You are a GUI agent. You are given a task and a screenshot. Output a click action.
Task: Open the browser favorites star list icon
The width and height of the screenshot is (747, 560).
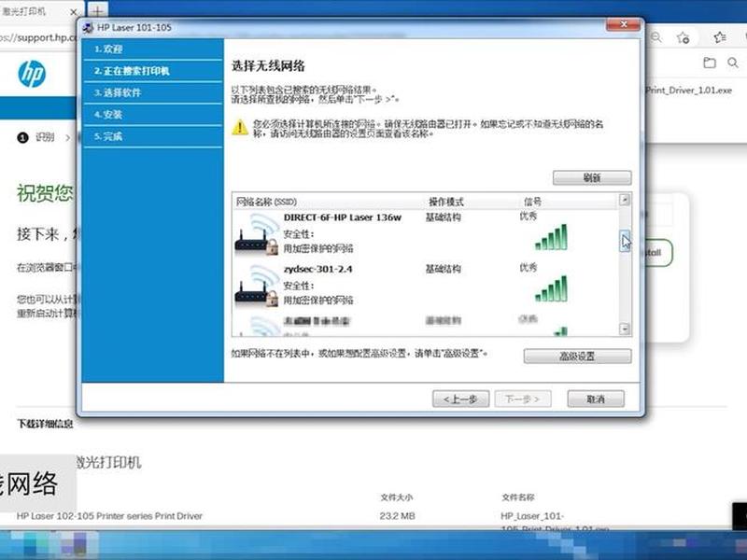719,37
